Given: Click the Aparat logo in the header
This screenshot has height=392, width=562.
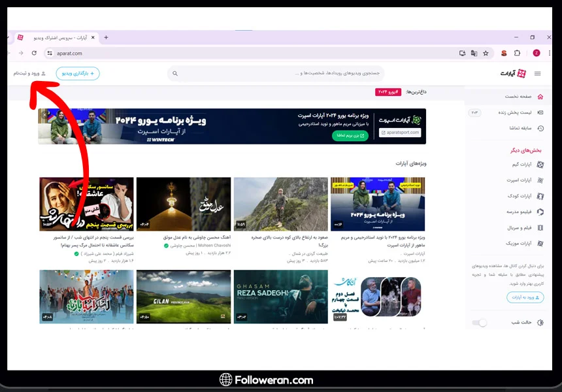Looking at the screenshot, I should coord(514,74).
